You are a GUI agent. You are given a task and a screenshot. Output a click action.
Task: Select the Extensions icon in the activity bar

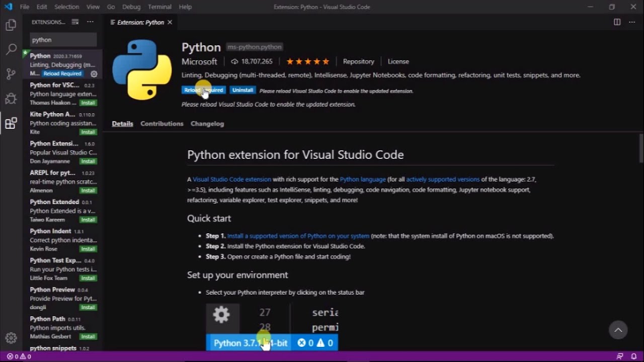(11, 123)
